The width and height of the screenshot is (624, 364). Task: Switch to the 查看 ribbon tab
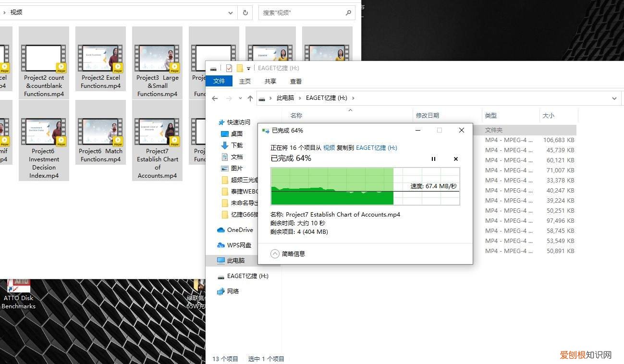pyautogui.click(x=295, y=81)
